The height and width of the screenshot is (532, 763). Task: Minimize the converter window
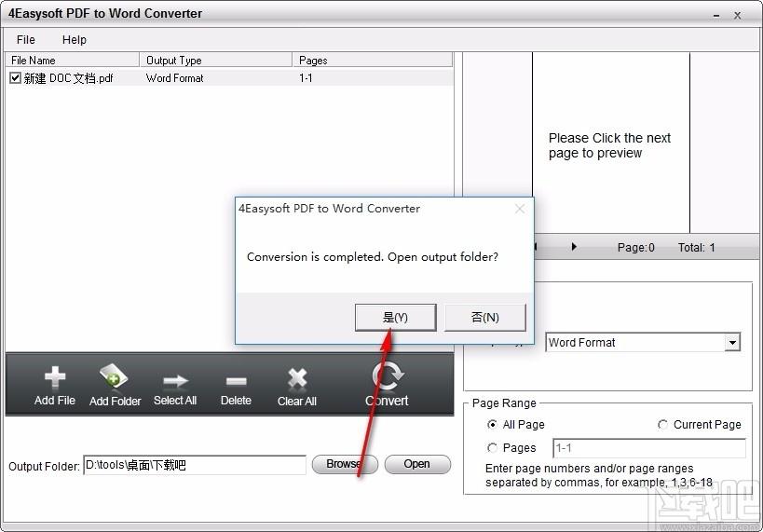[x=716, y=16]
